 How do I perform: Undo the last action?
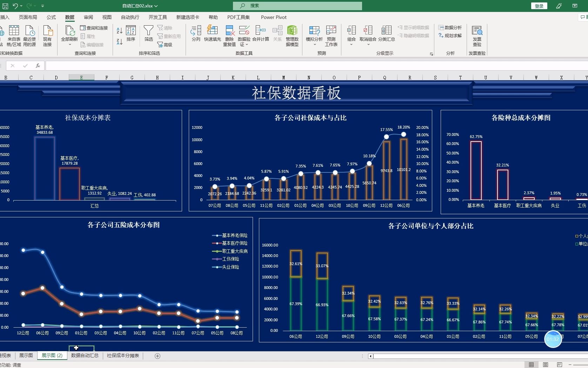[x=15, y=6]
